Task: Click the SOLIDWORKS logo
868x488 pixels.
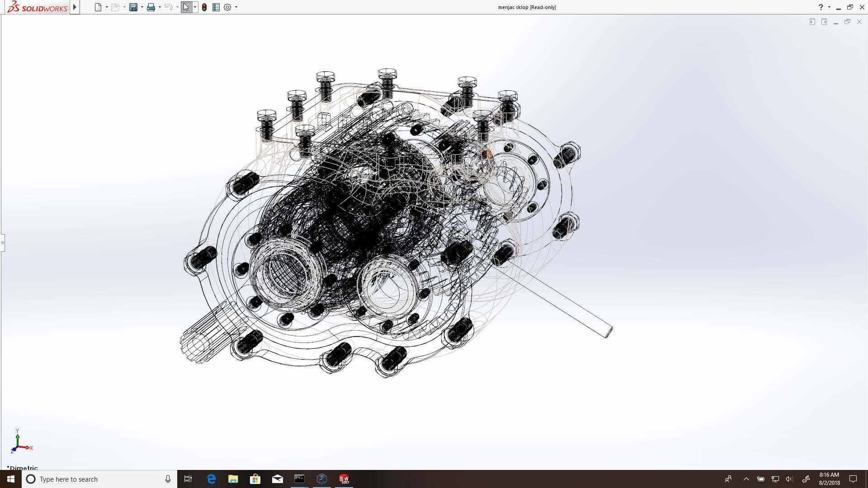Action: [38, 7]
